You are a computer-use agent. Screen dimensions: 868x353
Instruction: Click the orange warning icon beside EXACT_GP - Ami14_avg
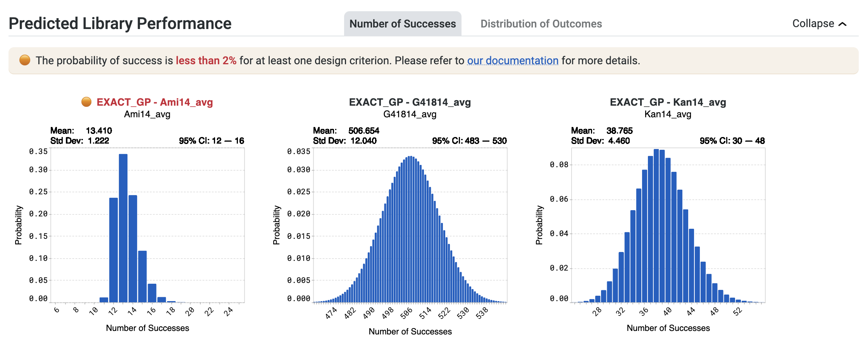click(86, 102)
